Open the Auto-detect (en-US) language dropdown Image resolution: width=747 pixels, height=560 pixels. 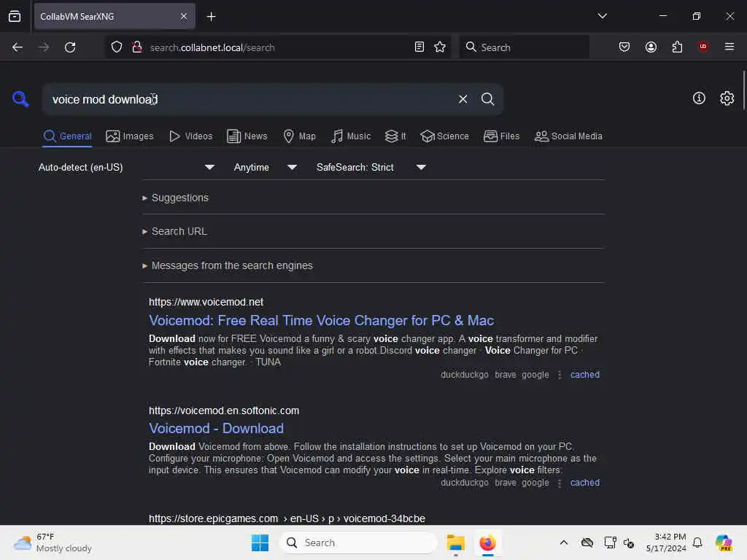(127, 167)
